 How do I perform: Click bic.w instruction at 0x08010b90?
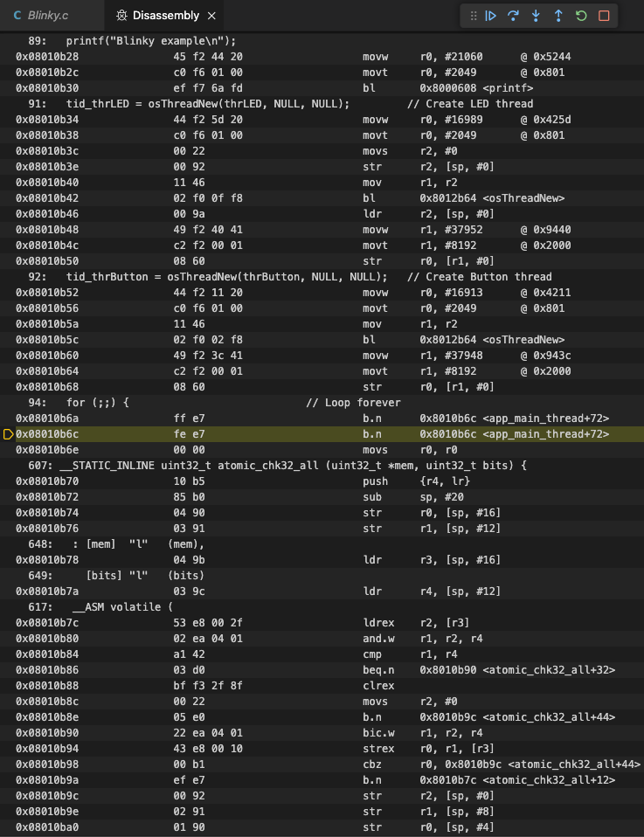(x=322, y=733)
